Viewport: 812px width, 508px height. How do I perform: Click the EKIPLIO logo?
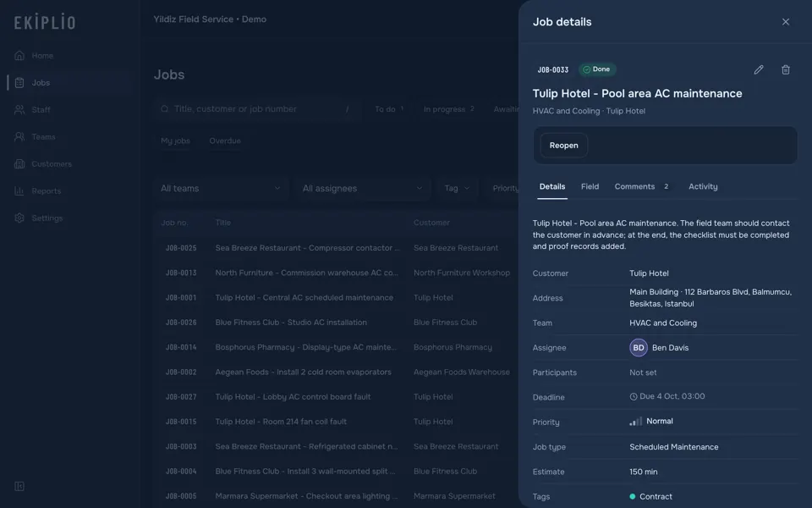click(45, 22)
